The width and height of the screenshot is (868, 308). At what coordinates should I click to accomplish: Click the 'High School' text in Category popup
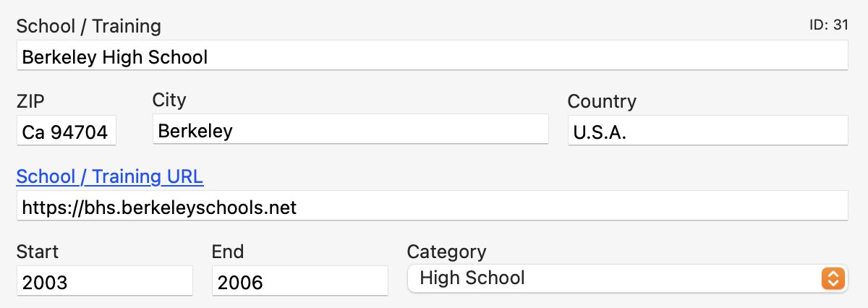(472, 278)
